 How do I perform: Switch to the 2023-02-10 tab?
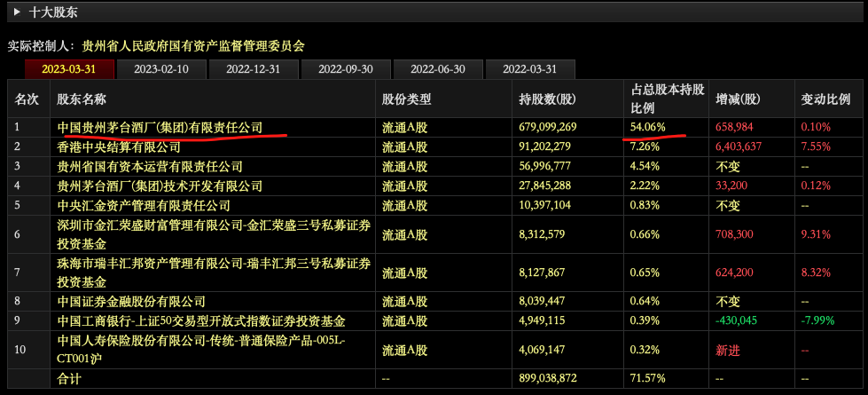pos(161,69)
